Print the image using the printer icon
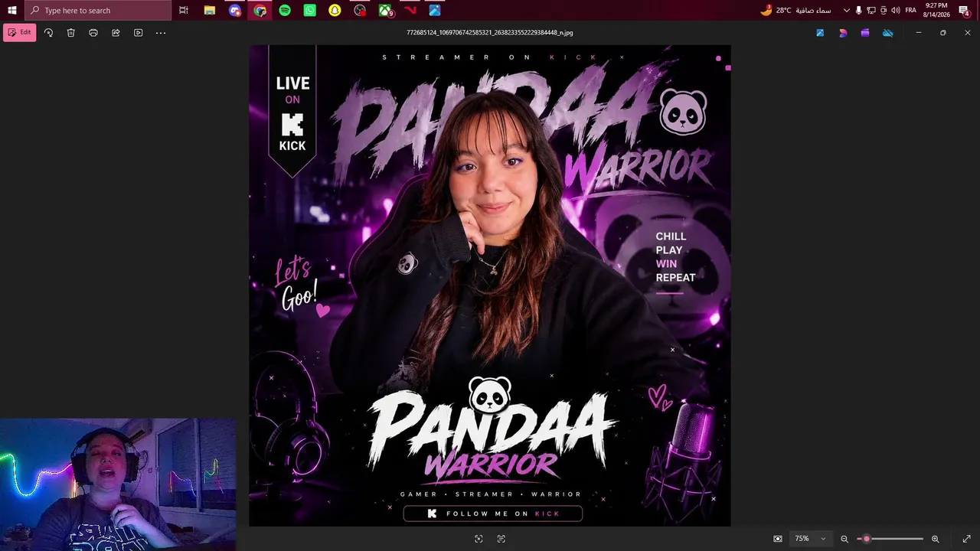Image resolution: width=980 pixels, height=551 pixels. pyautogui.click(x=93, y=33)
